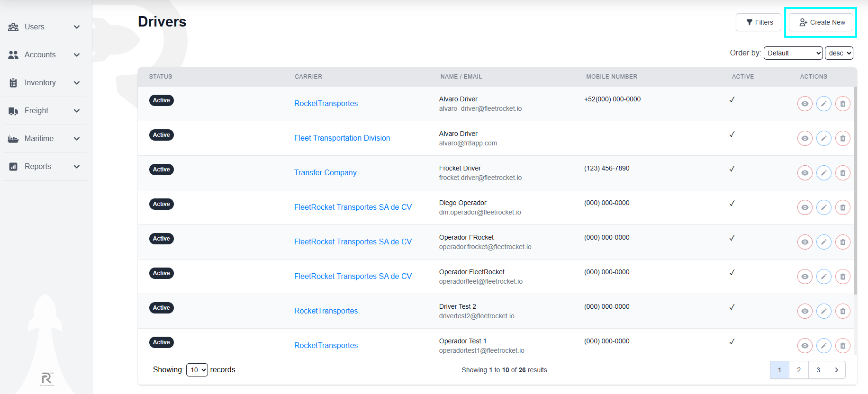Open Fleet Transportation Division carrier link
The image size is (868, 394).
(342, 138)
